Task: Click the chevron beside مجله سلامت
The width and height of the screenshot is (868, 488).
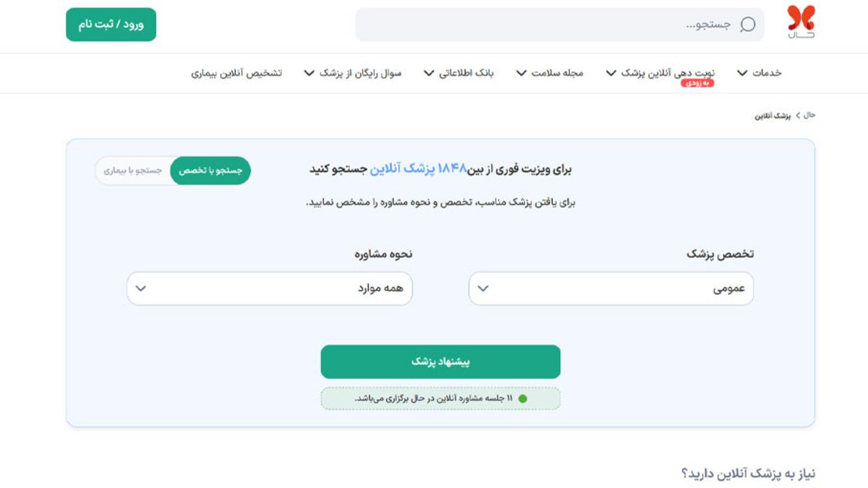Action: (x=521, y=73)
